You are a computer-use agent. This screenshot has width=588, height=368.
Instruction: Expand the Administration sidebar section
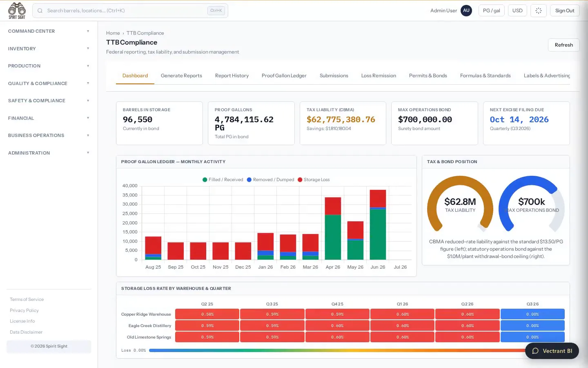[x=49, y=153]
